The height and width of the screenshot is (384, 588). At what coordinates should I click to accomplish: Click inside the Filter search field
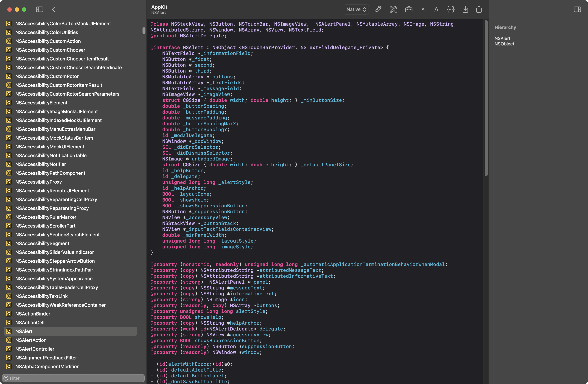click(73, 378)
